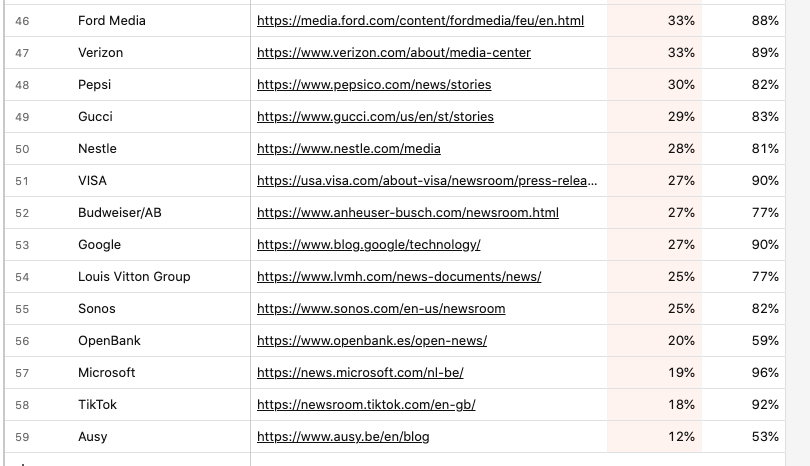810x466 pixels.
Task: Open the Gucci stories hyperlink
Action: 375,117
